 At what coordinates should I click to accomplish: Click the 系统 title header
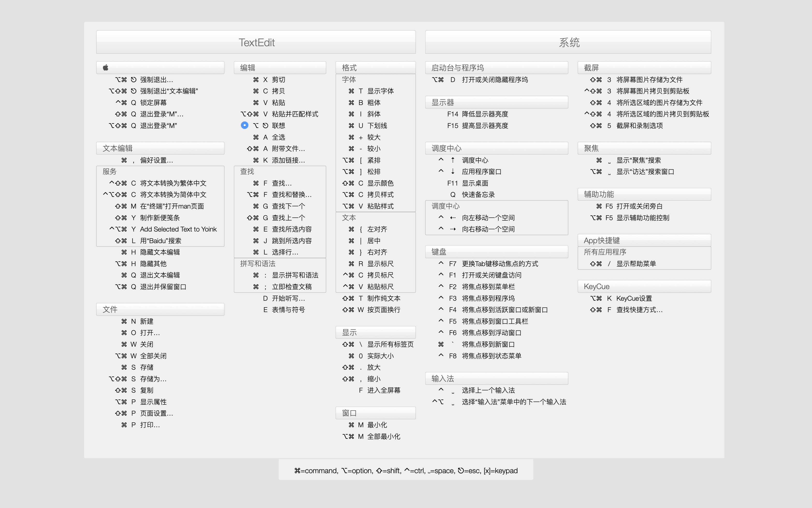568,42
